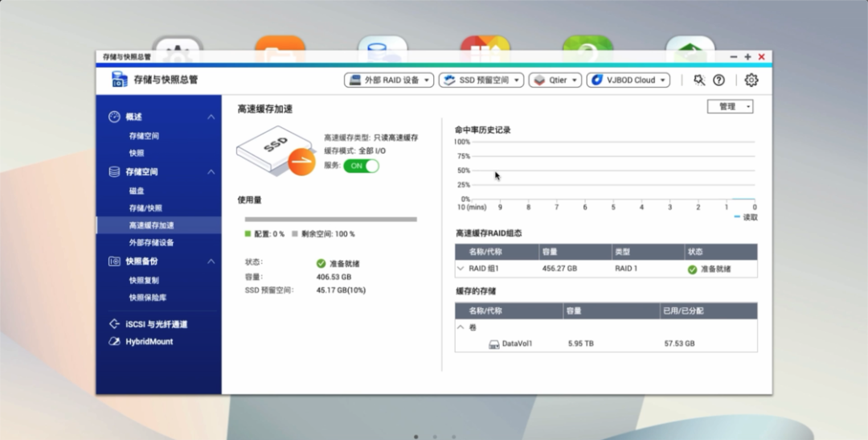Open the orange desktop app behind window

pos(280,43)
